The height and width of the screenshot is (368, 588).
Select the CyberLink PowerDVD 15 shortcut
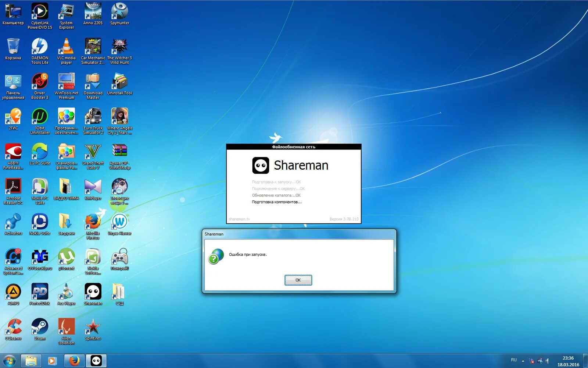point(40,16)
